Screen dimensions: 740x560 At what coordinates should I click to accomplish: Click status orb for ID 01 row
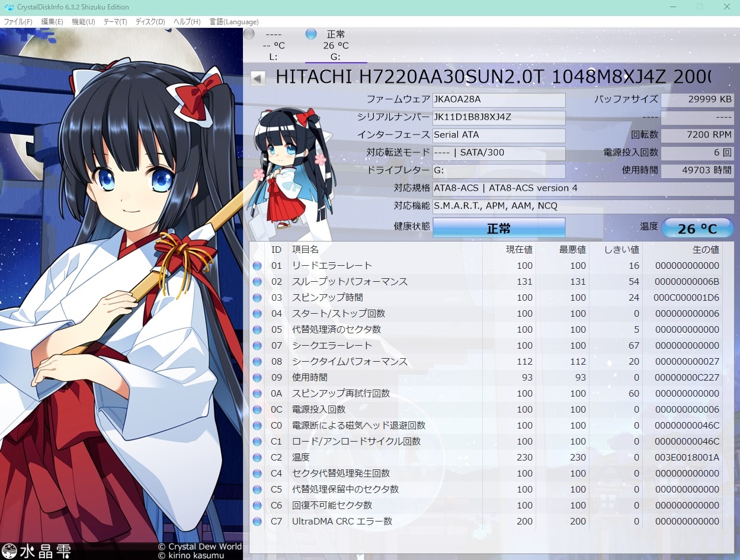coord(257,266)
